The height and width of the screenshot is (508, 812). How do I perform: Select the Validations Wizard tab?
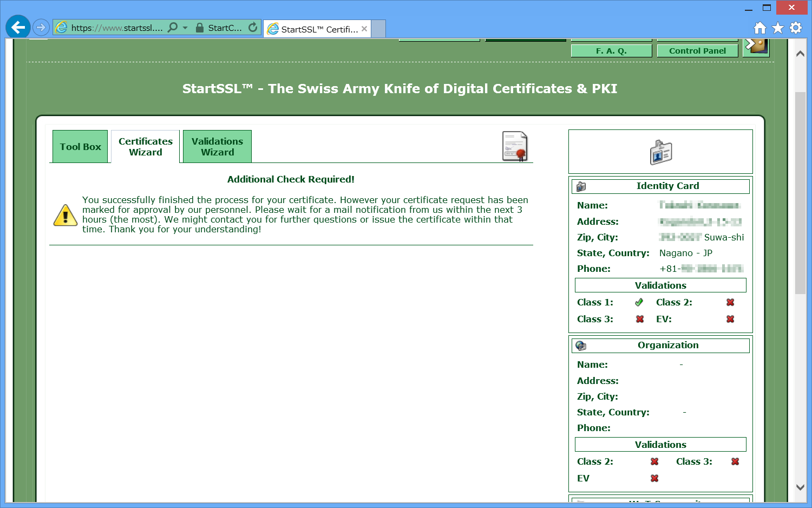coord(217,147)
